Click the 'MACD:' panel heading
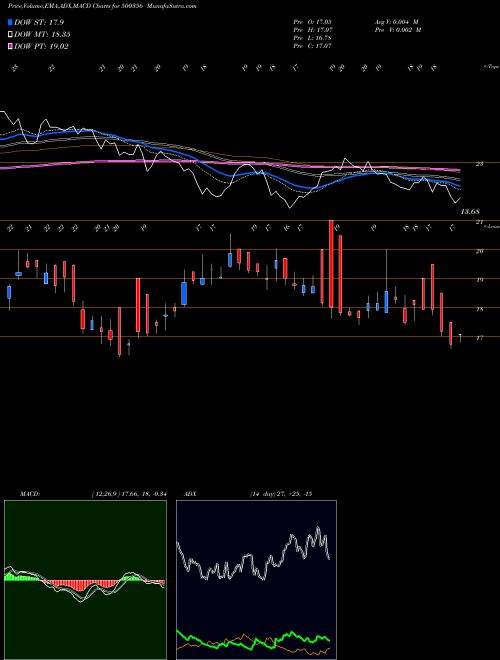This screenshot has width=500, height=660. click(30, 494)
